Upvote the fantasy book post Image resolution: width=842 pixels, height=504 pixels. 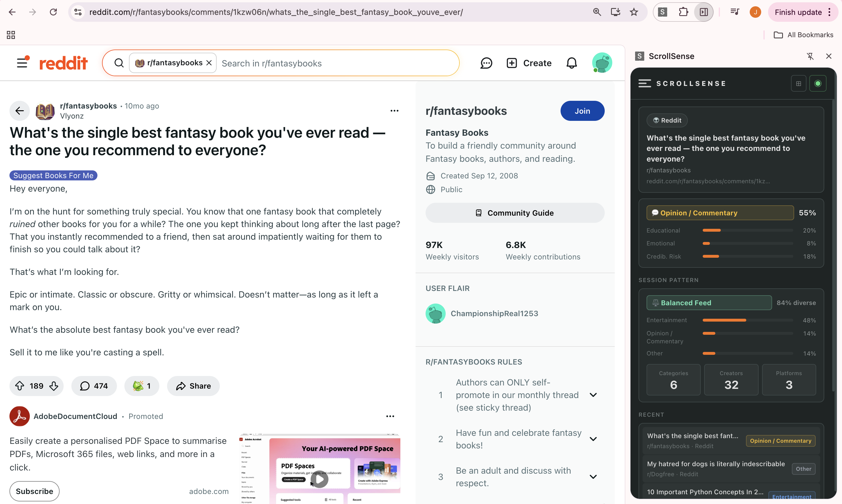[x=20, y=386]
